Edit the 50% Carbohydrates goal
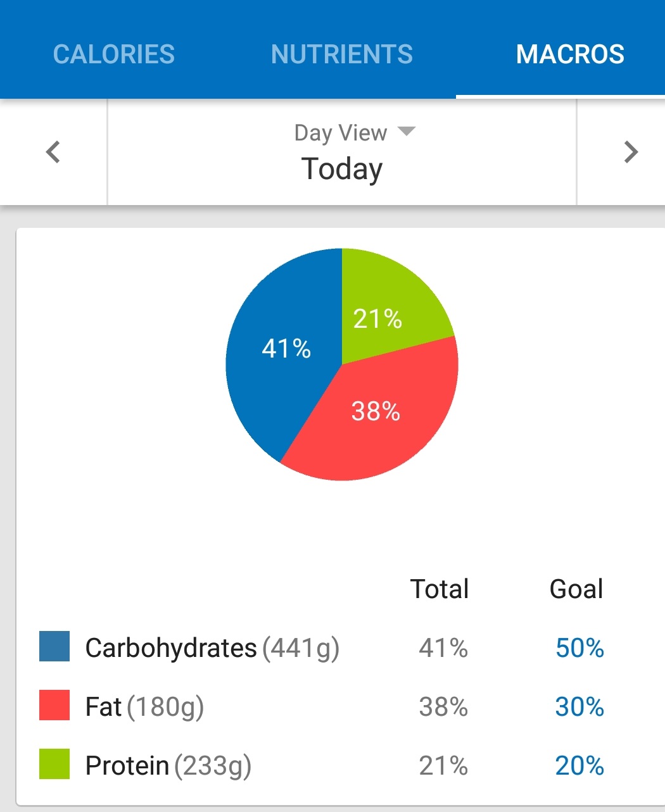 coord(579,648)
